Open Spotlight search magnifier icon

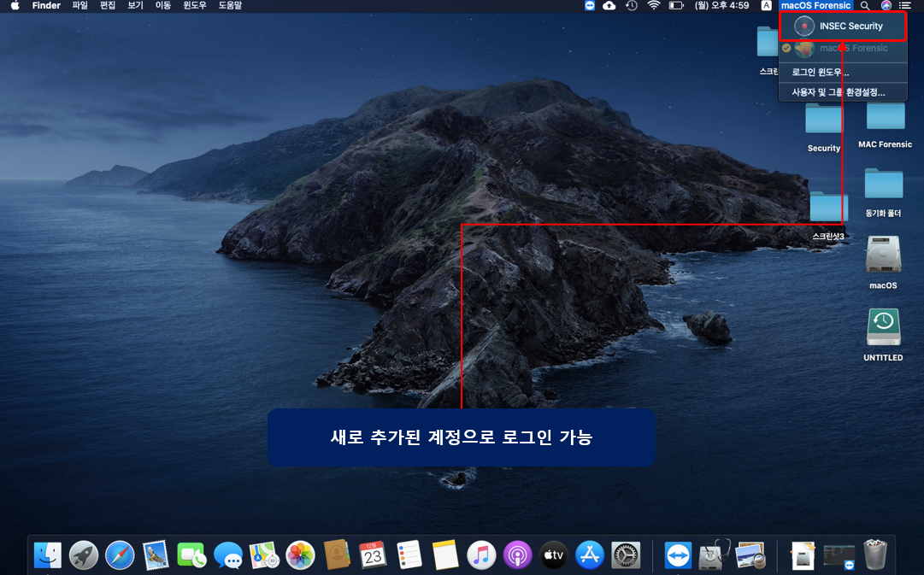864,5
